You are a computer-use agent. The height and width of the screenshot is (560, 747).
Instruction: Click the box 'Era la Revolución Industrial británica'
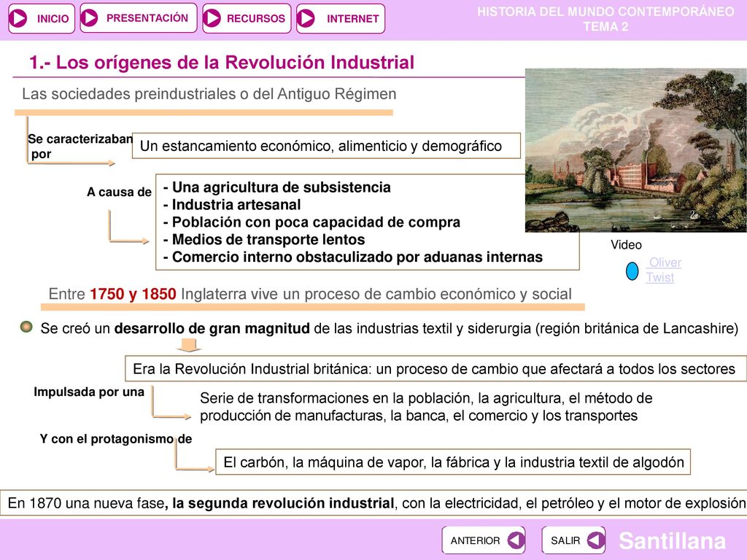(436, 368)
